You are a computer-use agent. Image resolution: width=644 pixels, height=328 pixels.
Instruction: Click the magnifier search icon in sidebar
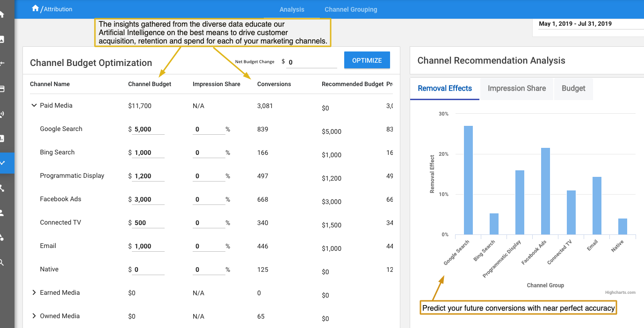point(2,262)
